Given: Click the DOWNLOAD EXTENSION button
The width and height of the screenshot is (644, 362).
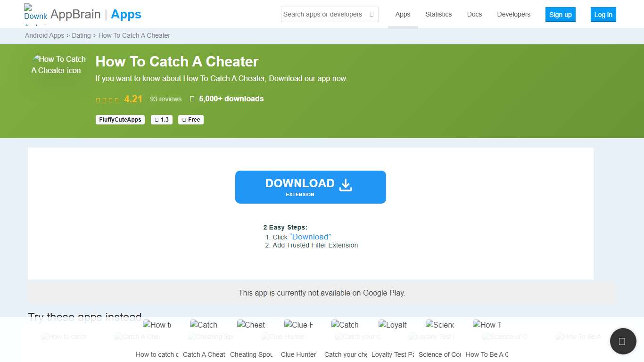Looking at the screenshot, I should coord(310,187).
